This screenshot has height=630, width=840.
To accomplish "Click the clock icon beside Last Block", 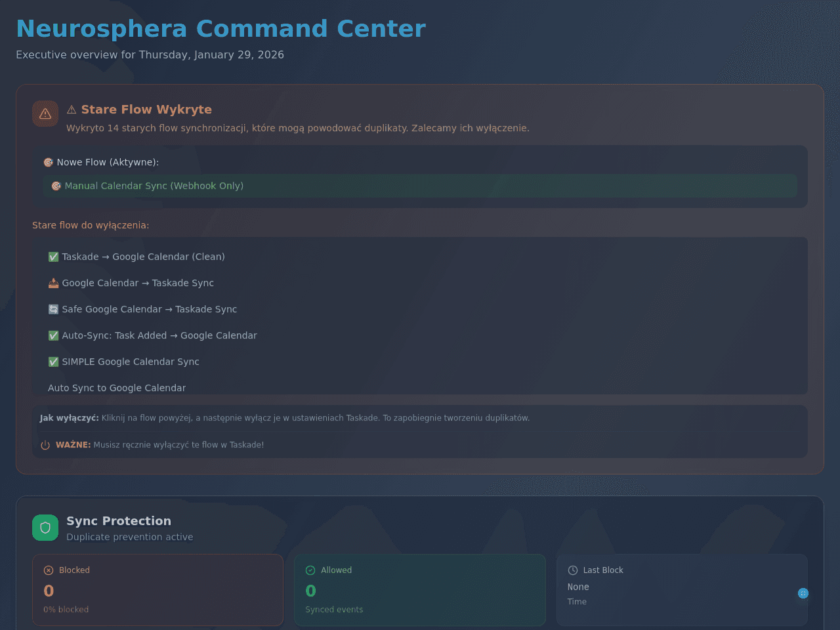I will point(573,570).
